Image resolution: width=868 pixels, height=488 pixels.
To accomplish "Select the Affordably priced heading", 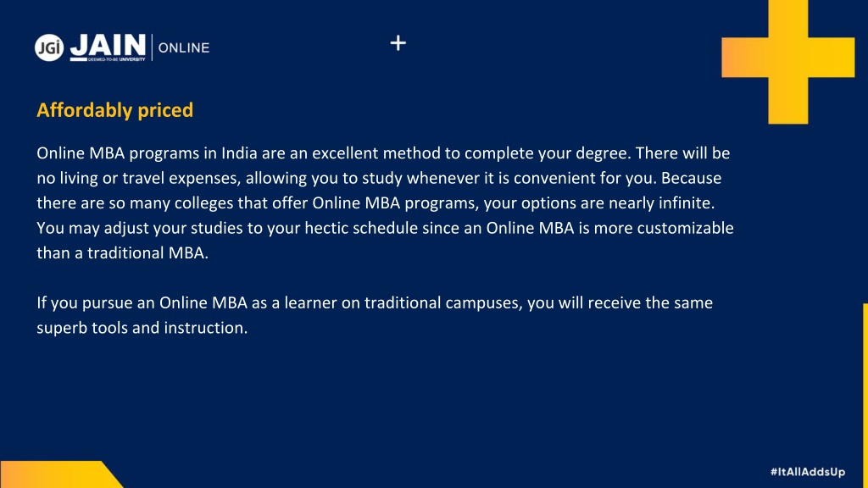I will (115, 110).
